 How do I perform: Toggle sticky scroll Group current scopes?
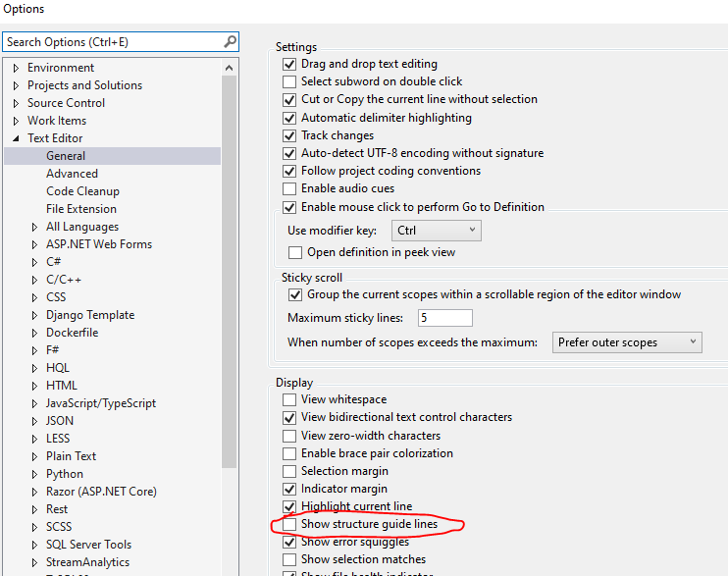click(295, 294)
